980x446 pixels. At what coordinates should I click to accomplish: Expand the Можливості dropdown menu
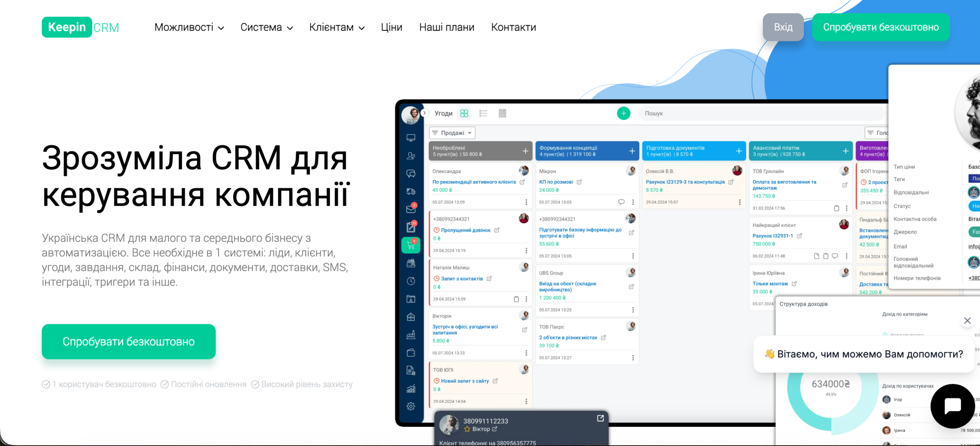click(x=189, y=27)
